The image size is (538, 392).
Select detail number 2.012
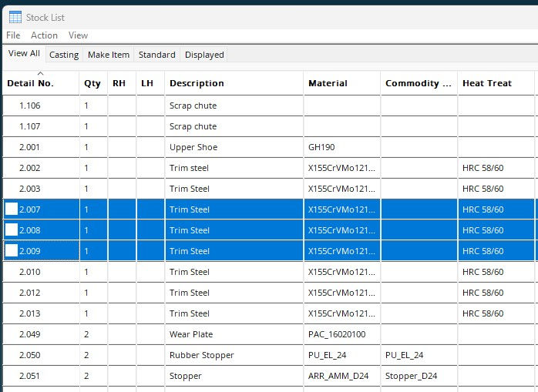tap(30, 293)
